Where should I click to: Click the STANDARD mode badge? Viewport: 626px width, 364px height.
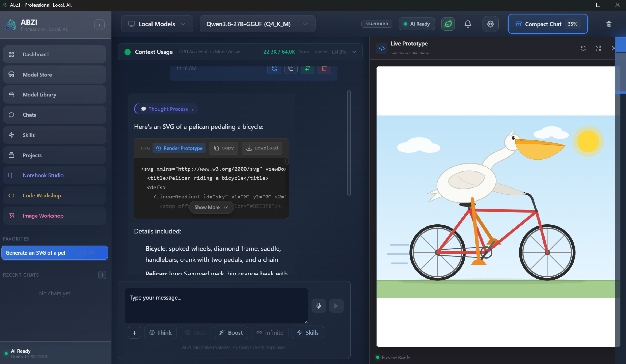[377, 24]
